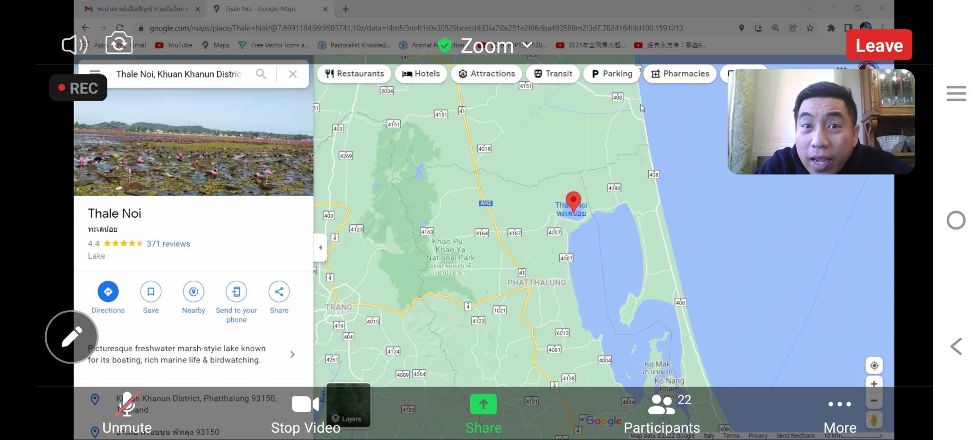The height and width of the screenshot is (440, 980).
Task: Expand the lake description chevron
Action: point(292,354)
